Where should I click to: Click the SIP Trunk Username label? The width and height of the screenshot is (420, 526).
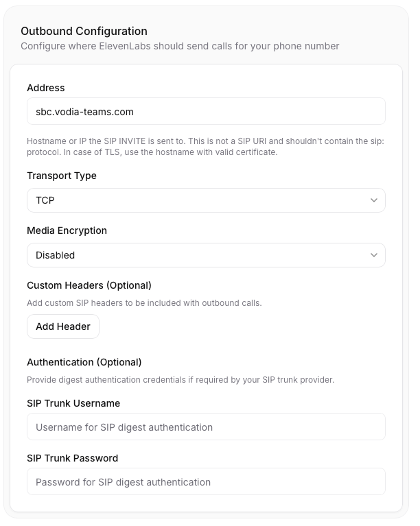point(73,403)
